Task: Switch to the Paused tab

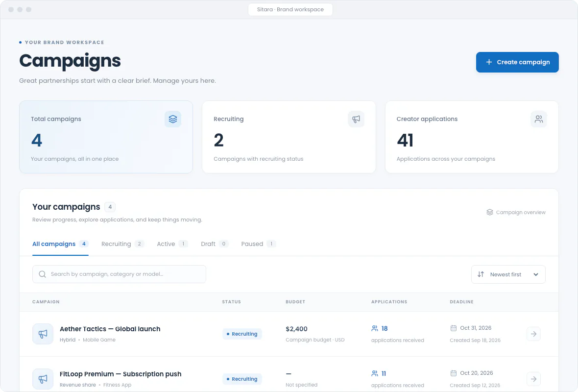Action: pos(258,244)
